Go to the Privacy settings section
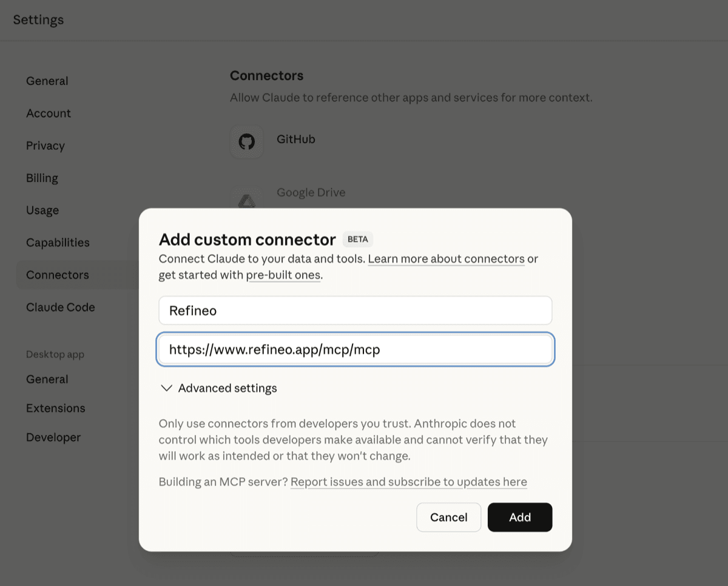 click(x=45, y=146)
